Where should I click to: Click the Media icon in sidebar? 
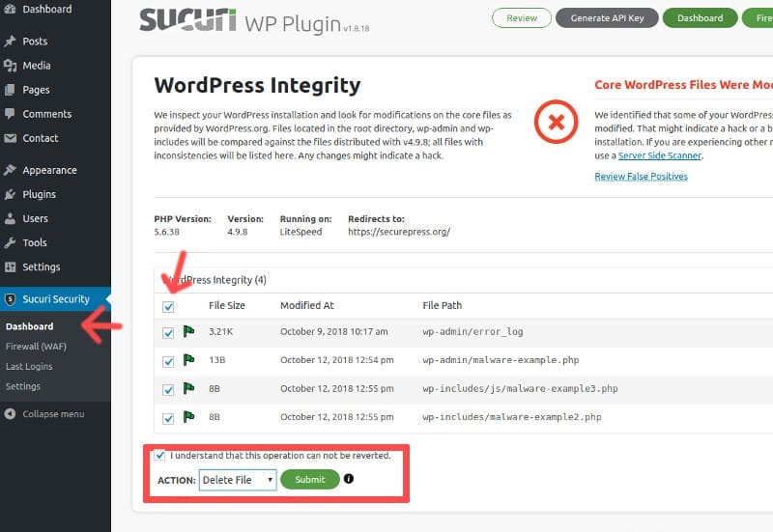[10, 66]
